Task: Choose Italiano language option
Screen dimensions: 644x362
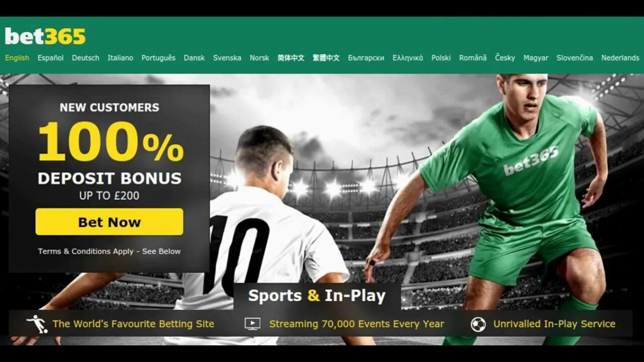Action: point(120,58)
